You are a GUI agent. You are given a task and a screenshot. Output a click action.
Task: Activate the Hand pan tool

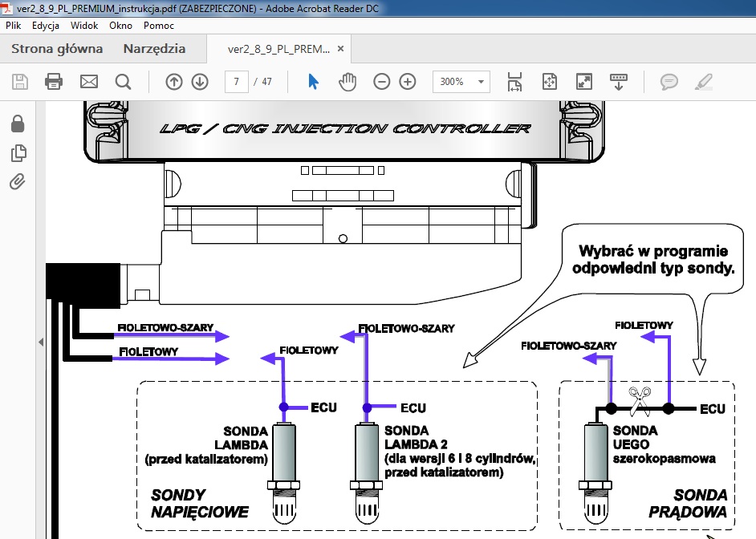pos(348,81)
